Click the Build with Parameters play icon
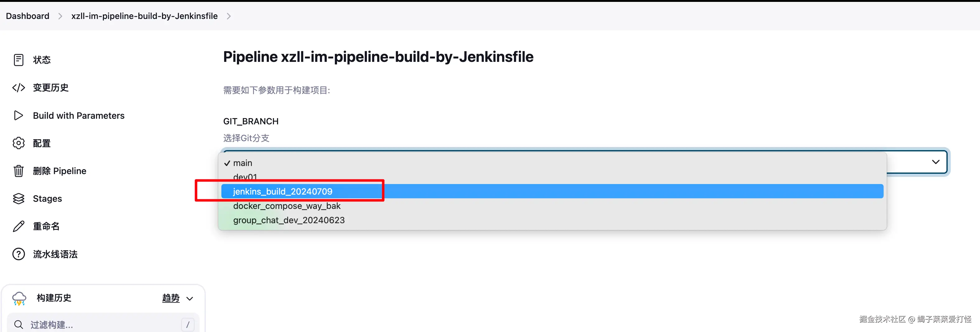 pos(18,115)
